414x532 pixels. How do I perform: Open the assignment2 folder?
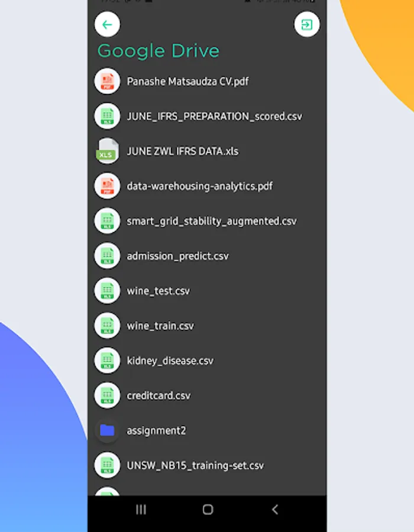[207, 430]
